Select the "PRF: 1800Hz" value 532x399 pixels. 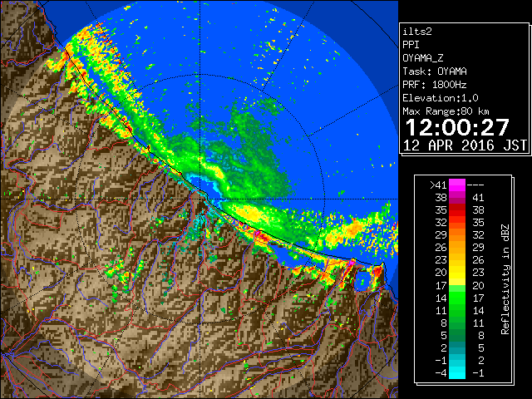point(435,85)
